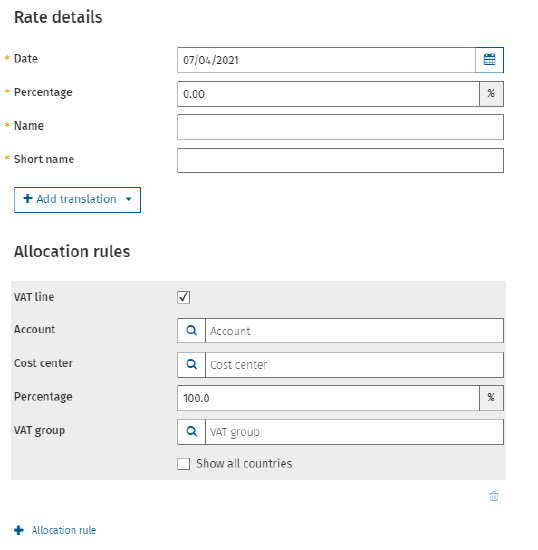Click the percent symbol in Allocation rules
The width and height of the screenshot is (538, 550).
click(491, 397)
